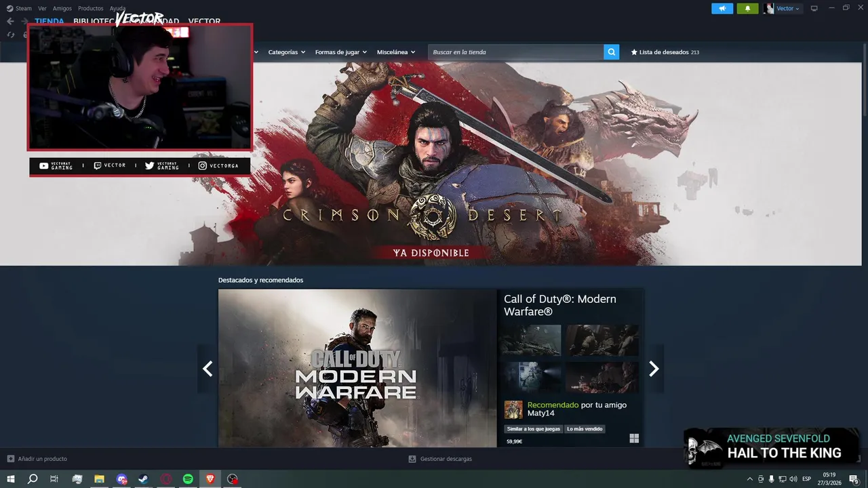Click the tray microphone icon
868x488 pixels.
click(x=771, y=479)
